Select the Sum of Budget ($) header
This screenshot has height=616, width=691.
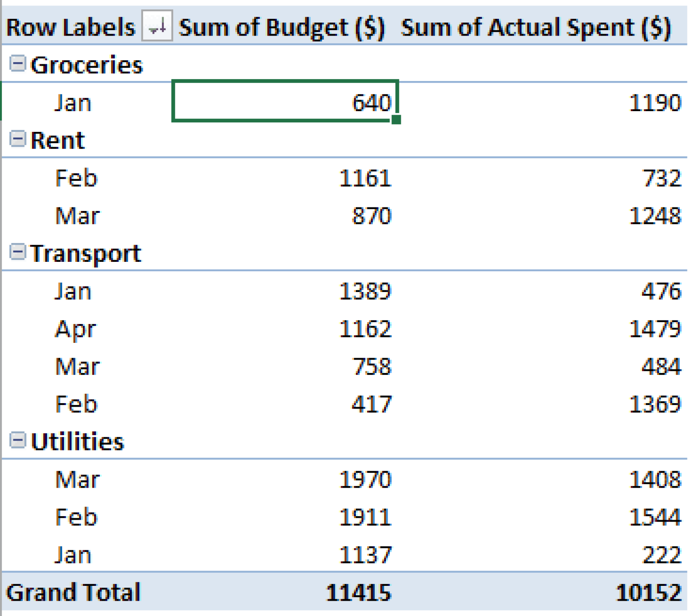click(x=282, y=27)
